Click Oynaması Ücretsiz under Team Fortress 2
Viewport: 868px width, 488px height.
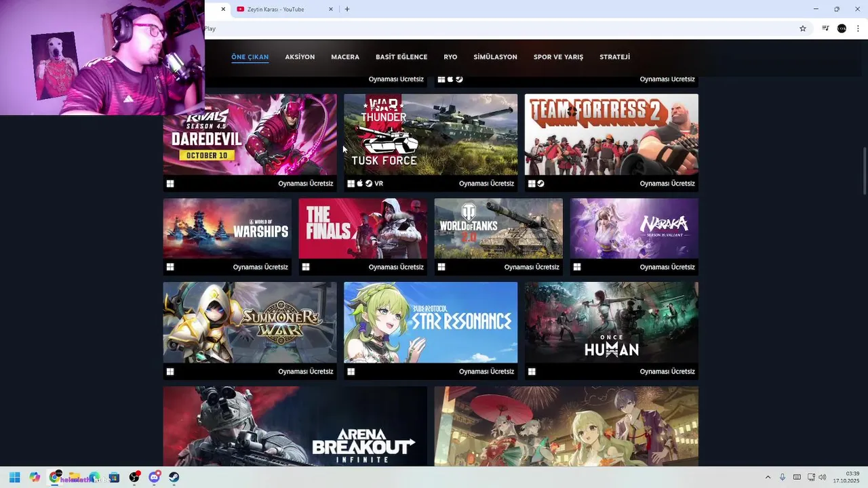667,184
